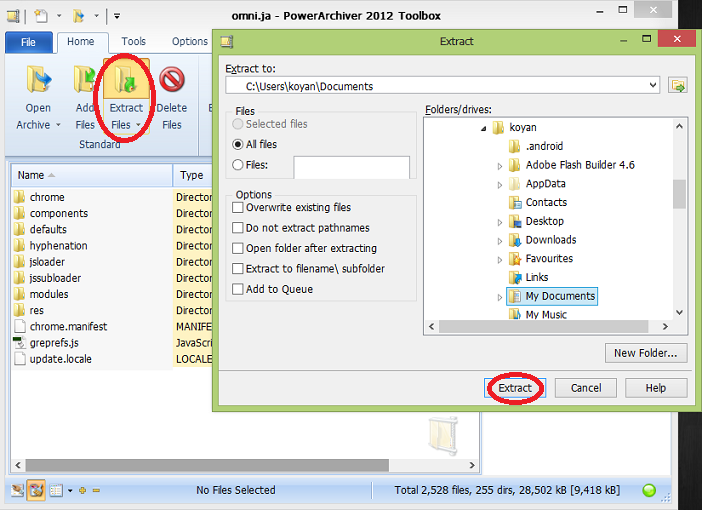Select the .android folder in tree
Viewport: 702px width, 510px height.
click(544, 146)
